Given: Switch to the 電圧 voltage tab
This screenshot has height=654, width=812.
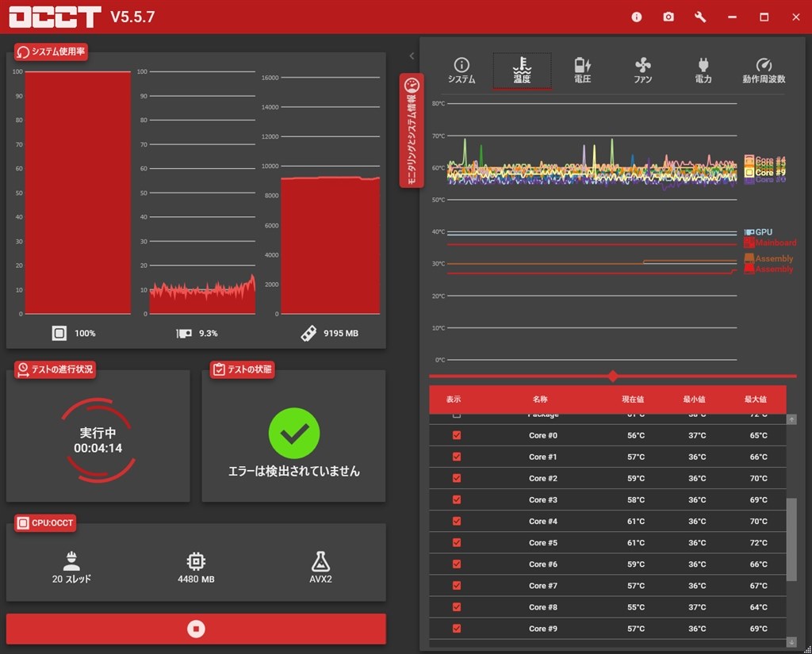Looking at the screenshot, I should [583, 71].
